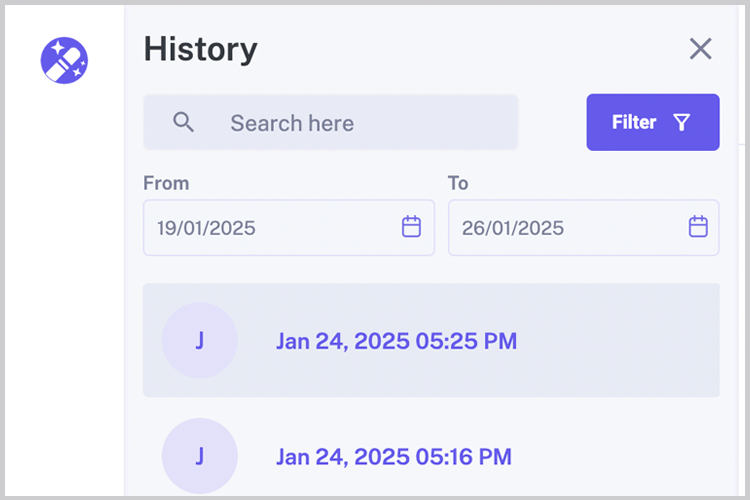Click the empty left sidebar below logo
Screen dimensions: 750x500
tap(64, 300)
